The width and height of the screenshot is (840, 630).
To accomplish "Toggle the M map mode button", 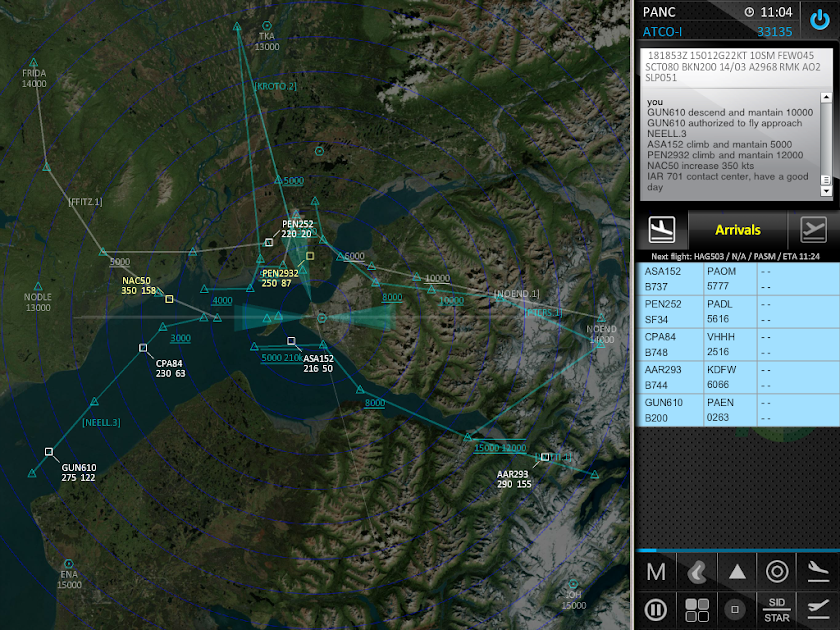I will [x=656, y=572].
